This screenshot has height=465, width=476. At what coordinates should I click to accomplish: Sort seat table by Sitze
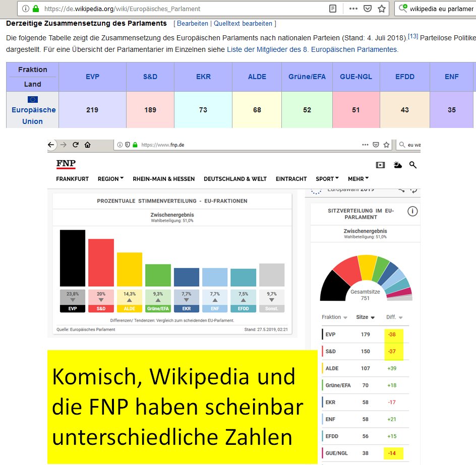click(x=365, y=317)
